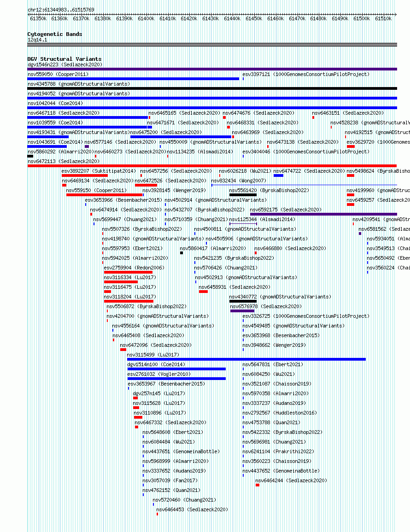Click nsv5860292 (Almarri2020) label
410x532 pixels.
[61, 152]
